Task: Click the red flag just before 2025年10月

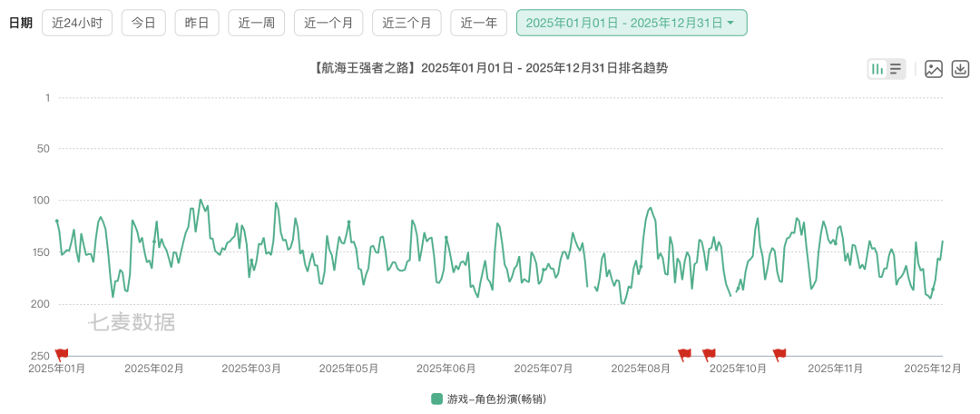Action: [709, 354]
